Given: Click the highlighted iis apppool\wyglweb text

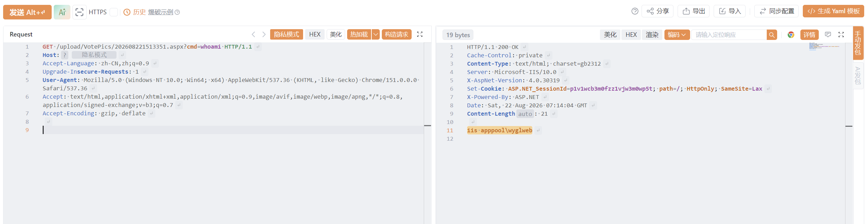Looking at the screenshot, I should click(499, 131).
